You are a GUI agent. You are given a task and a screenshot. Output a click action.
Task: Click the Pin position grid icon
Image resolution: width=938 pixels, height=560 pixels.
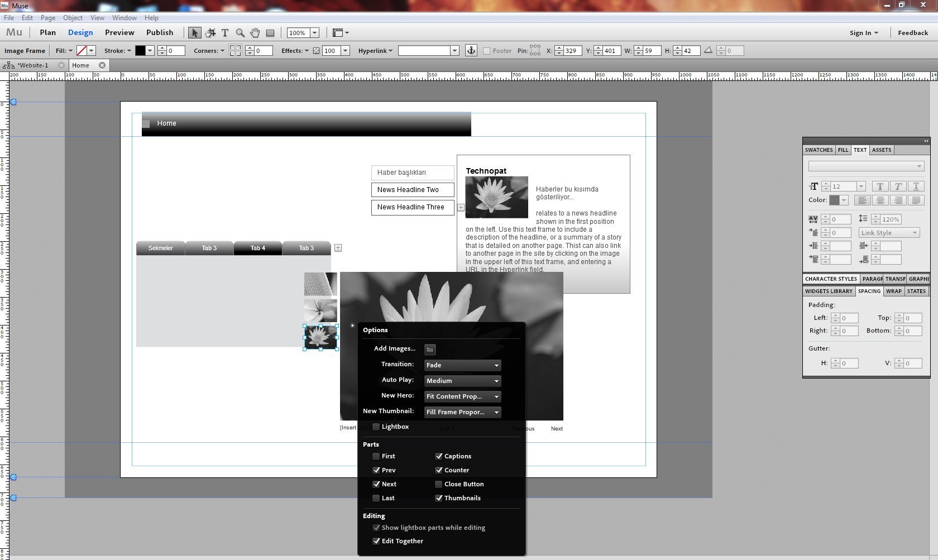click(535, 50)
